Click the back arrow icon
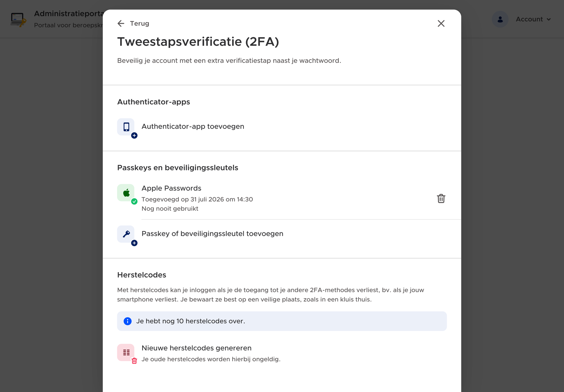The height and width of the screenshot is (392, 564). 121,23
